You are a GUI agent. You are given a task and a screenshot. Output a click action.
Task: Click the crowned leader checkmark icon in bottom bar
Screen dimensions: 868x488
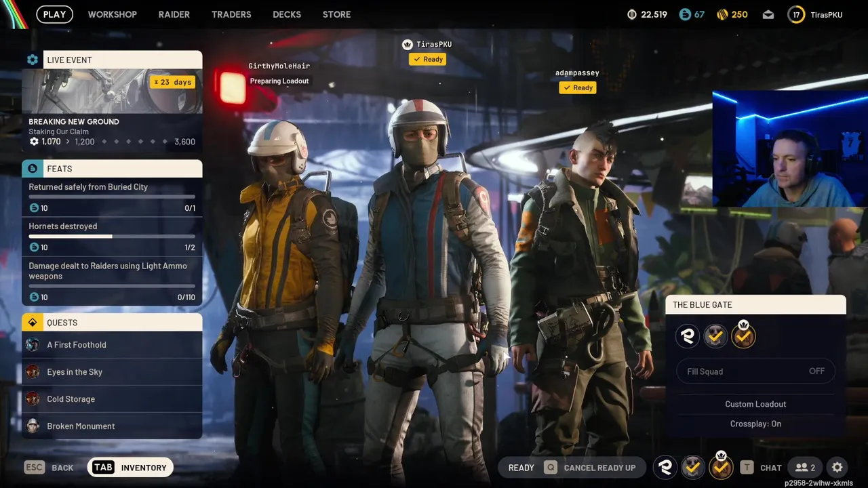tap(721, 467)
